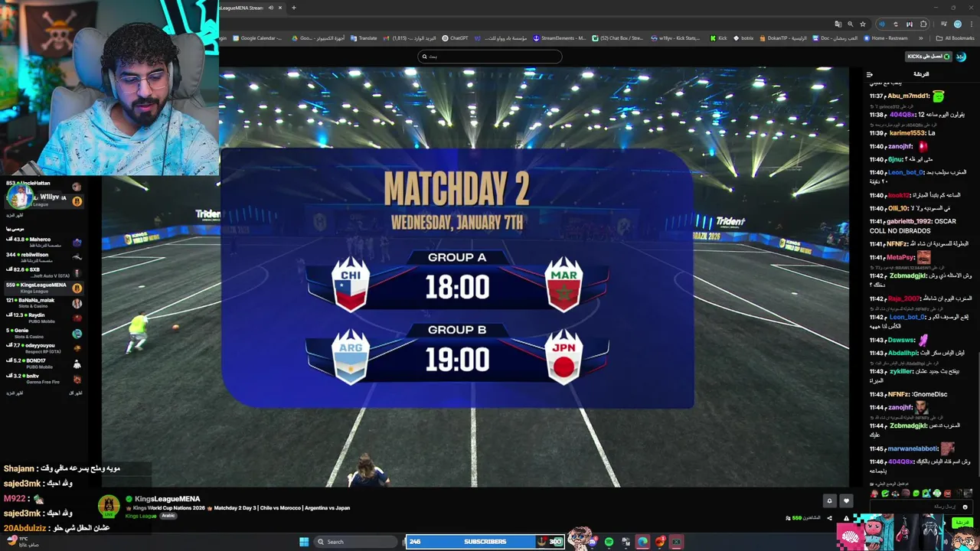The width and height of the screenshot is (980, 551).
Task: Open browser zoom magnifier icon in address bar
Action: [x=850, y=24]
